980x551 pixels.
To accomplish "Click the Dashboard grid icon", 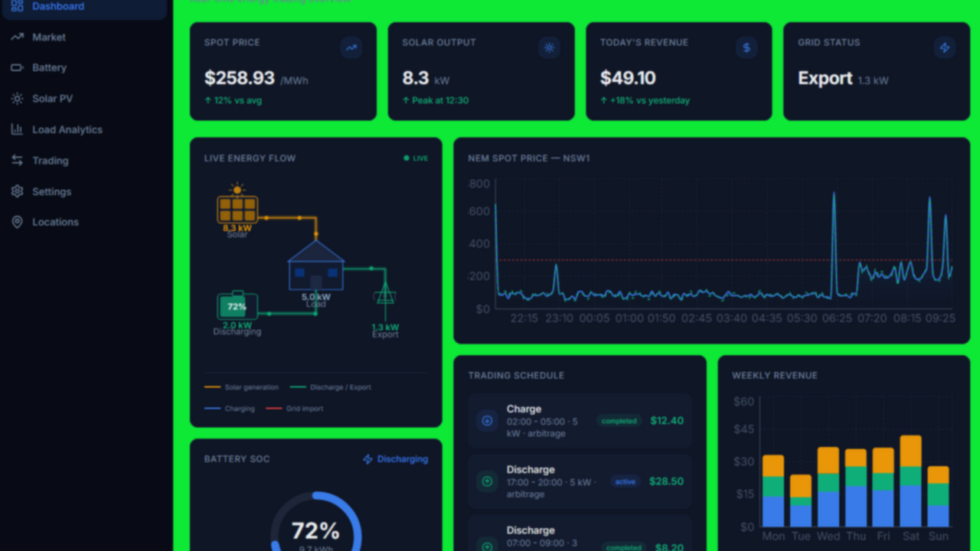I will tap(17, 6).
